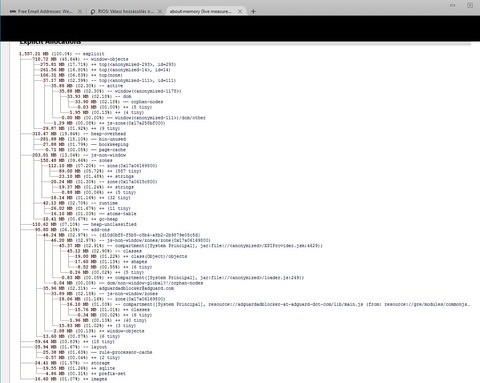Expand the 40 tiny row
The image size is (480, 383).
tap(108, 320)
